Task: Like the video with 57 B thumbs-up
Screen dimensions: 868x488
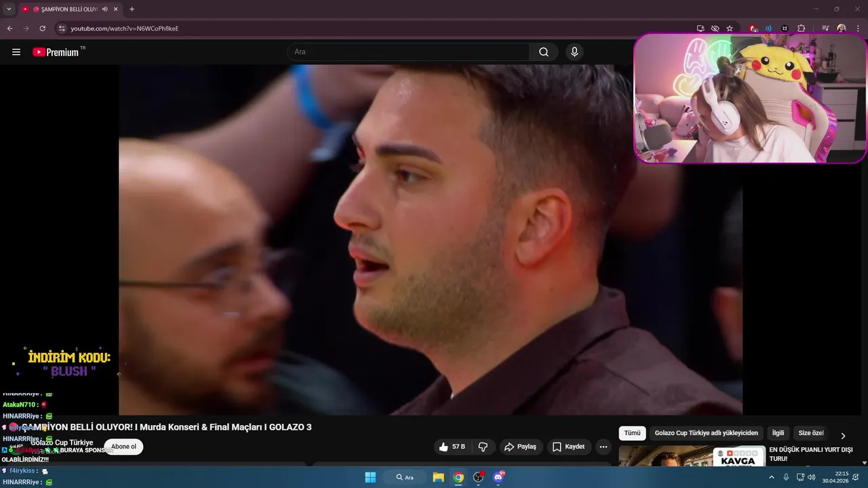Action: (452, 447)
